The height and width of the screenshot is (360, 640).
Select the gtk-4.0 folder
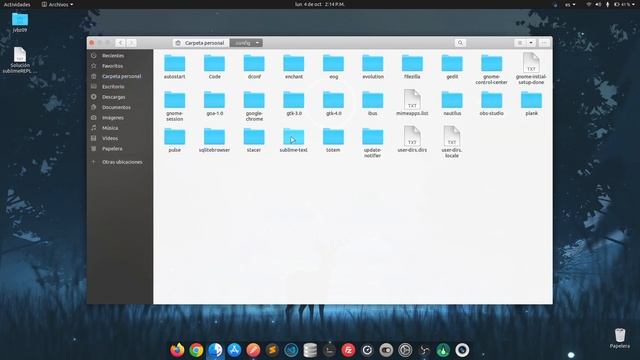(333, 103)
